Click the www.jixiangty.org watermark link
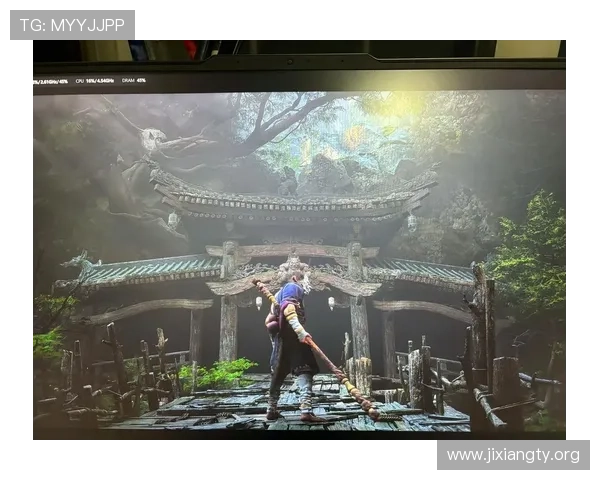Viewport: 600px width, 480px height. point(512,456)
